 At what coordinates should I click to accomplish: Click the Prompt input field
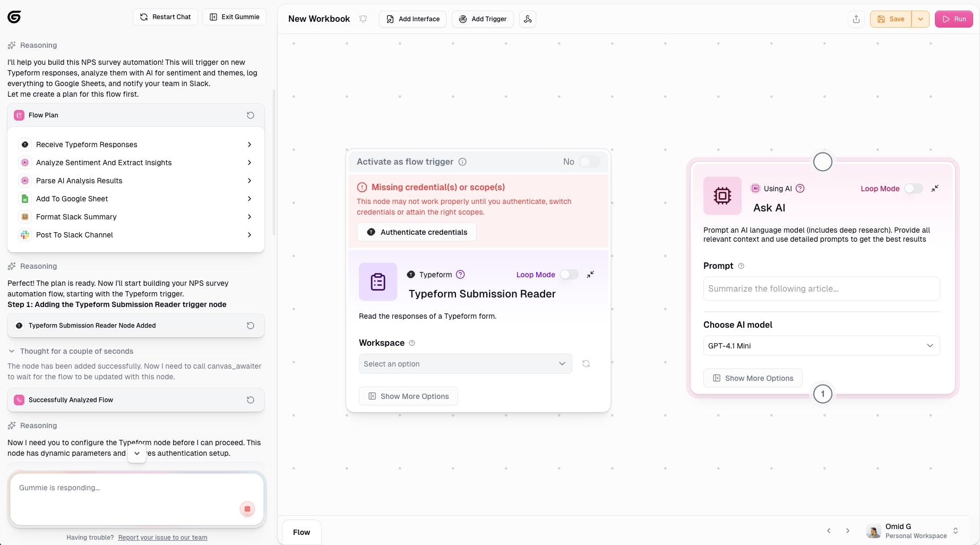coord(821,288)
